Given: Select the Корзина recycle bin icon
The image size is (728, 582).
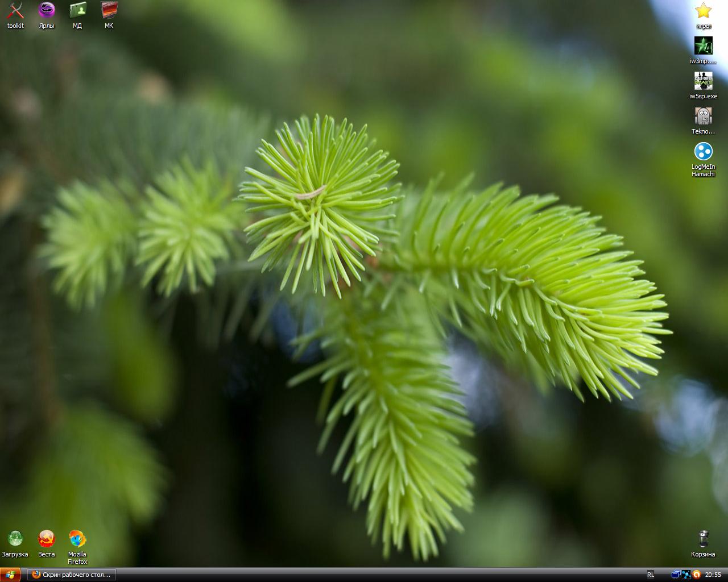Looking at the screenshot, I should (x=703, y=539).
